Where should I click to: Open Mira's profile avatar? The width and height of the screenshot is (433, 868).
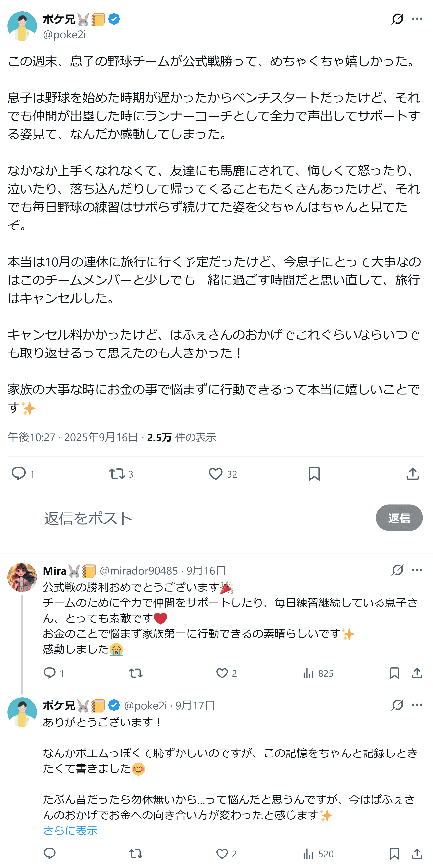pyautogui.click(x=22, y=577)
